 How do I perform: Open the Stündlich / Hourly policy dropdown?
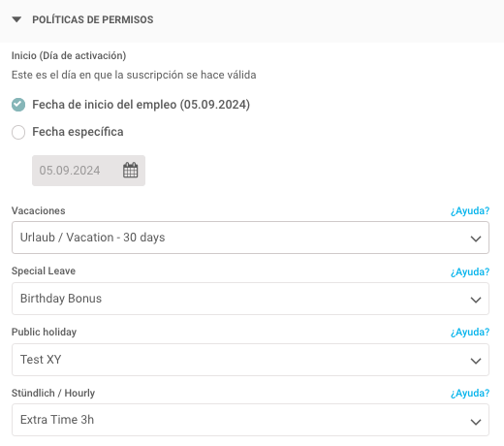(250, 420)
